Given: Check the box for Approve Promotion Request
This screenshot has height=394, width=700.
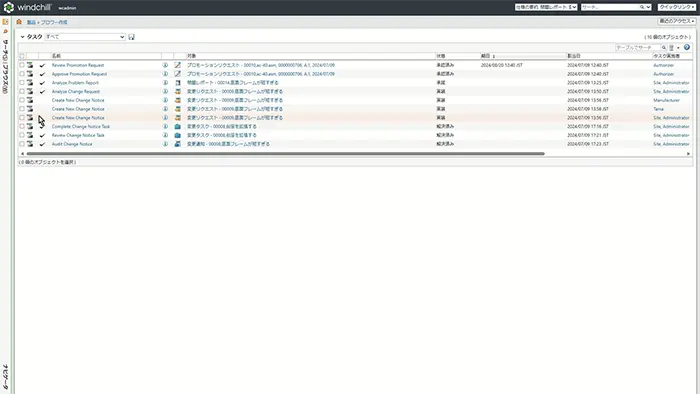Looking at the screenshot, I should (x=22, y=74).
